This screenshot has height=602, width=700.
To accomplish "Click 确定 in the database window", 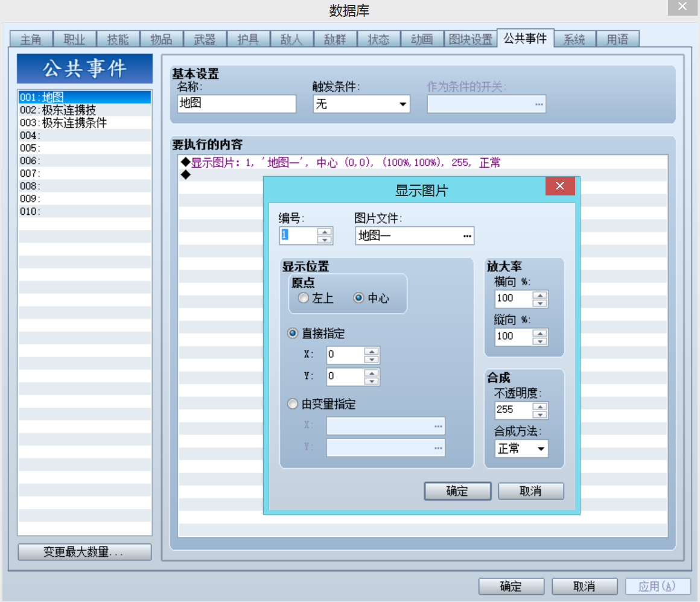I will (x=511, y=586).
